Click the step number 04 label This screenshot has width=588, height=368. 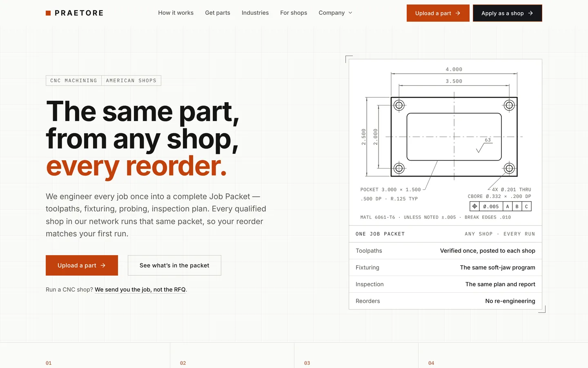tap(431, 363)
